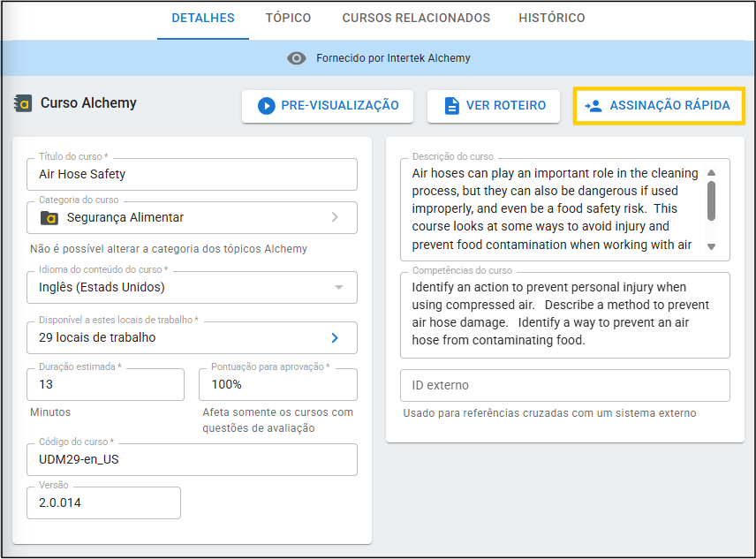Click the Pontuação para aprovação field

click(x=278, y=384)
